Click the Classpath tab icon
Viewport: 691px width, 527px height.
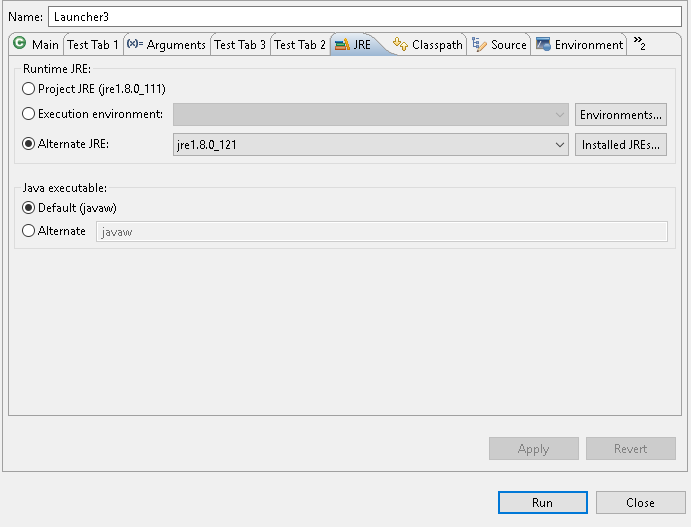pyautogui.click(x=401, y=45)
